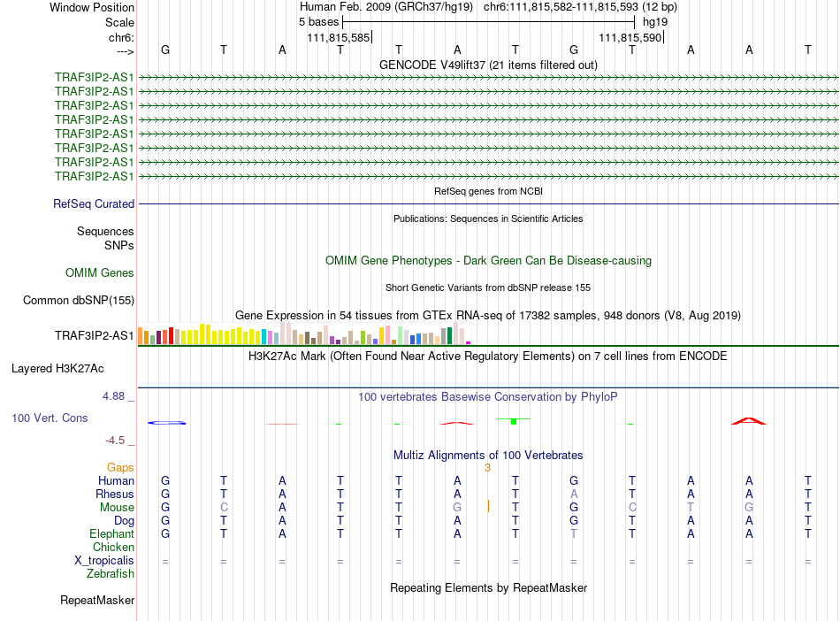Screen dimensions: 840x621
Task: Click the OMIM Genes label
Action: 99,272
